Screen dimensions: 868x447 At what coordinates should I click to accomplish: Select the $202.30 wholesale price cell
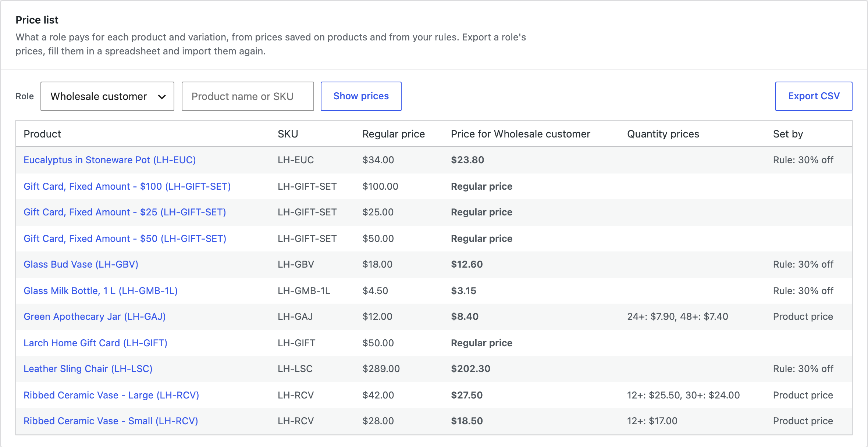click(470, 369)
